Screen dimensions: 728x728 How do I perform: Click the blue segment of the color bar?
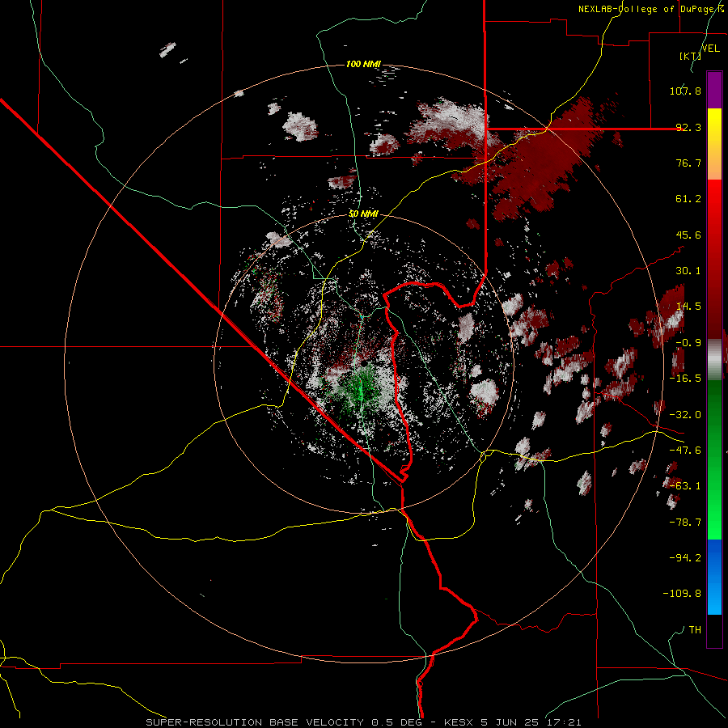(714, 577)
